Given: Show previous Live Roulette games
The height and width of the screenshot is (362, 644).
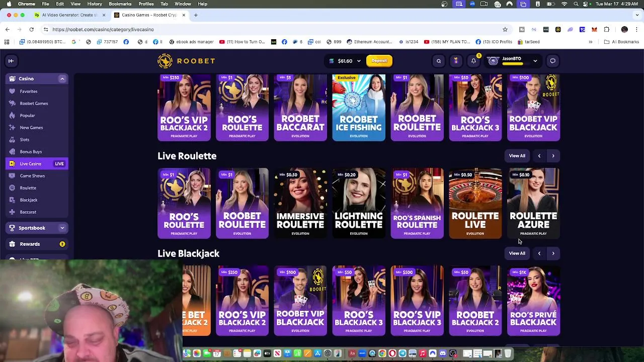Looking at the screenshot, I should 539,156.
